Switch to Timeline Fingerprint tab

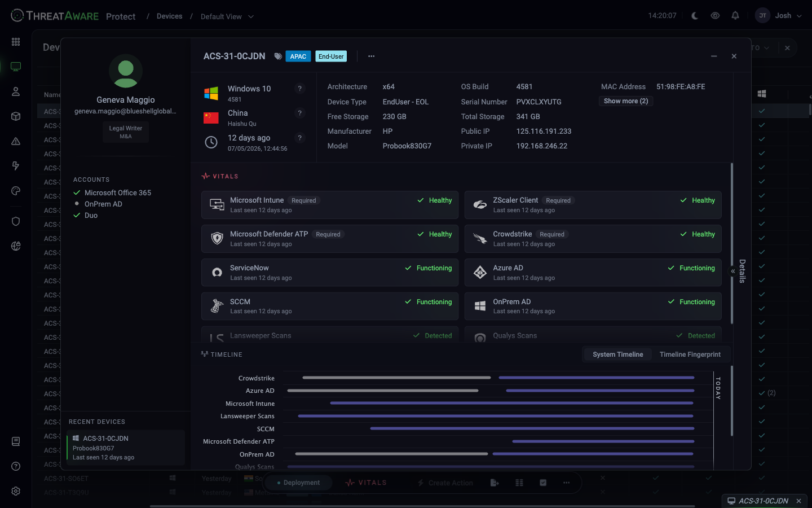point(690,354)
